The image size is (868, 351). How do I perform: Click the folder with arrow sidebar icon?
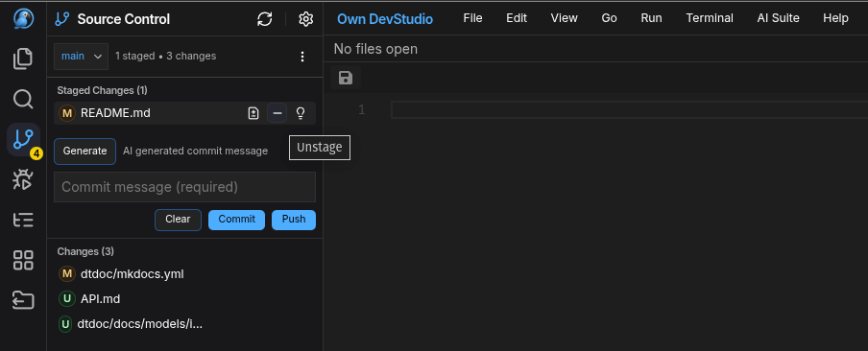(23, 300)
